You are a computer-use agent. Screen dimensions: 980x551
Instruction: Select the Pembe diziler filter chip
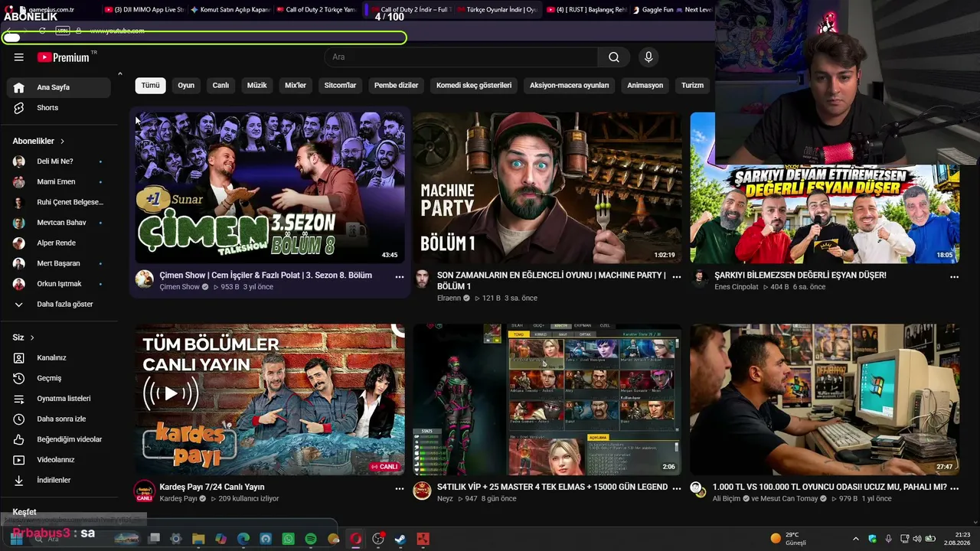[397, 85]
